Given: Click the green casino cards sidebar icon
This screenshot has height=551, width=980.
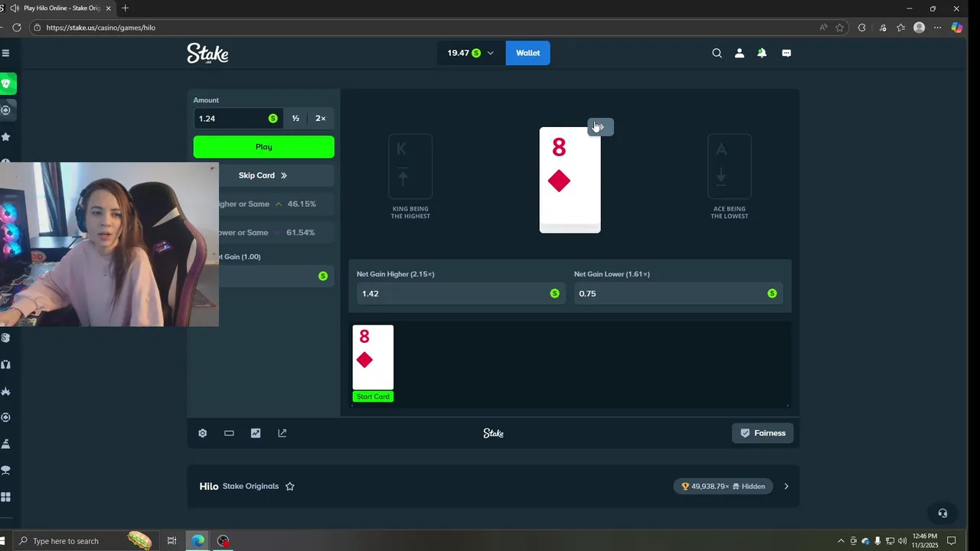Looking at the screenshot, I should point(7,83).
